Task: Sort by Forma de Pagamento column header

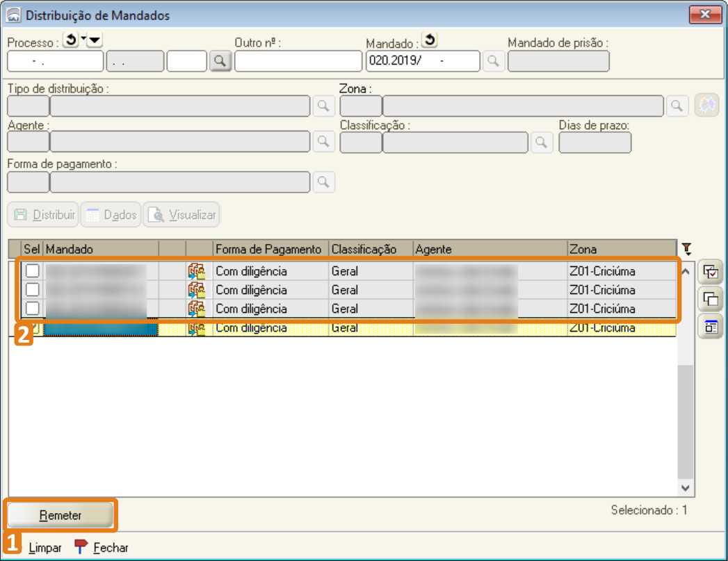Action: click(x=270, y=249)
